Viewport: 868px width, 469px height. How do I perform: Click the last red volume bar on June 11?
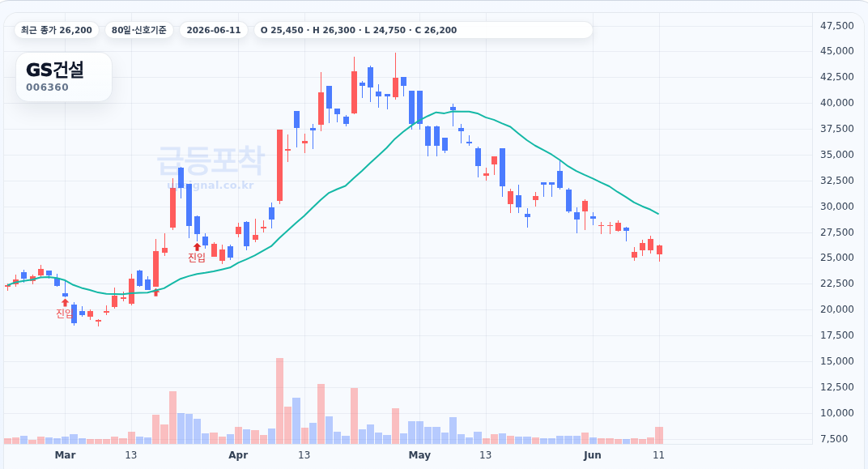[x=659, y=435]
